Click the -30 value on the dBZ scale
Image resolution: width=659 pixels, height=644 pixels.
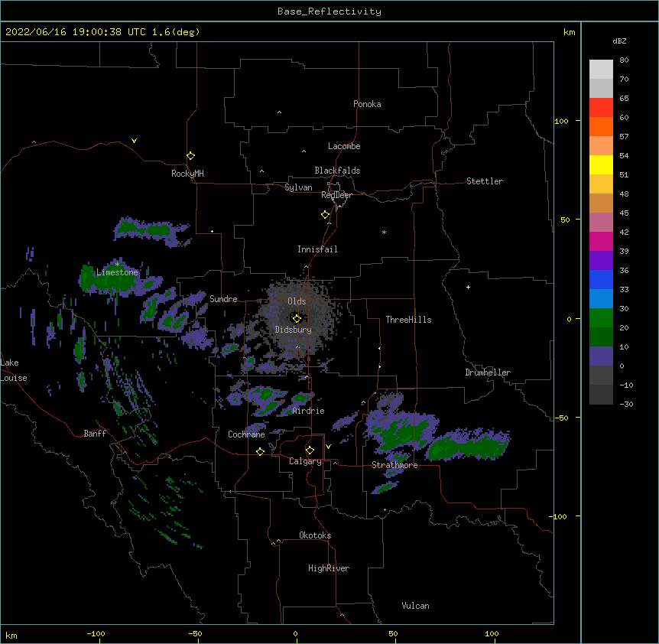(x=626, y=404)
